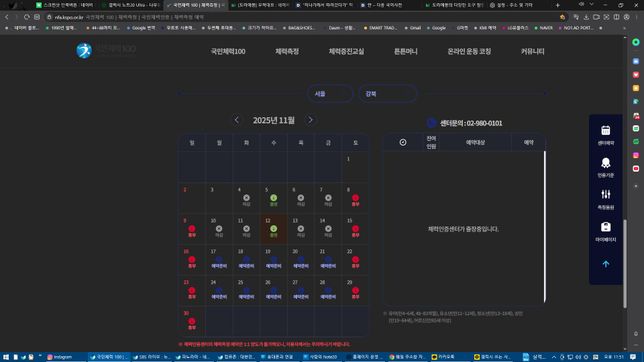Open the 체력증진교실 menu
Screen dimensions: 644x362
[346, 51]
